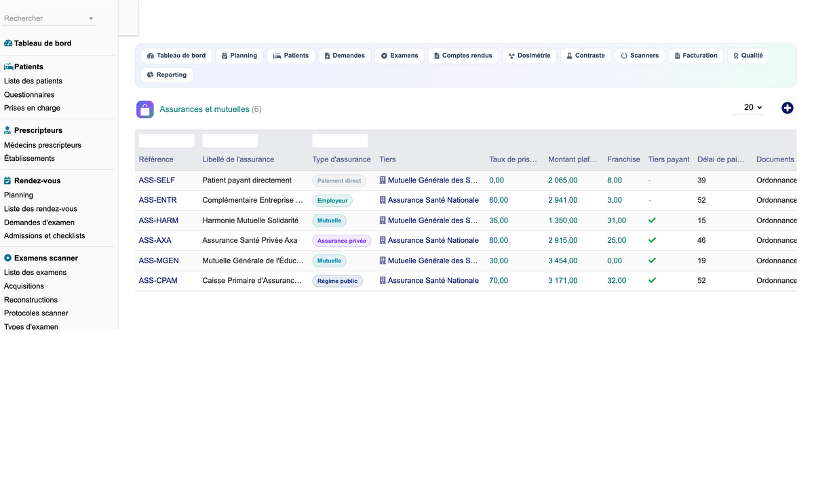Click the Assurances et mutuelles title link
This screenshot has width=814, height=504.
[204, 109]
